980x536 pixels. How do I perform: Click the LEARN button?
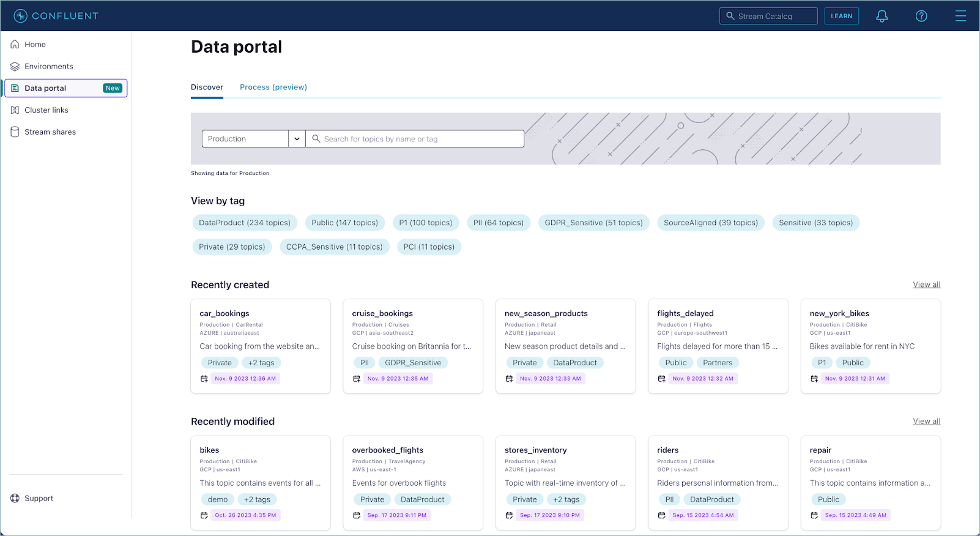[x=841, y=16]
